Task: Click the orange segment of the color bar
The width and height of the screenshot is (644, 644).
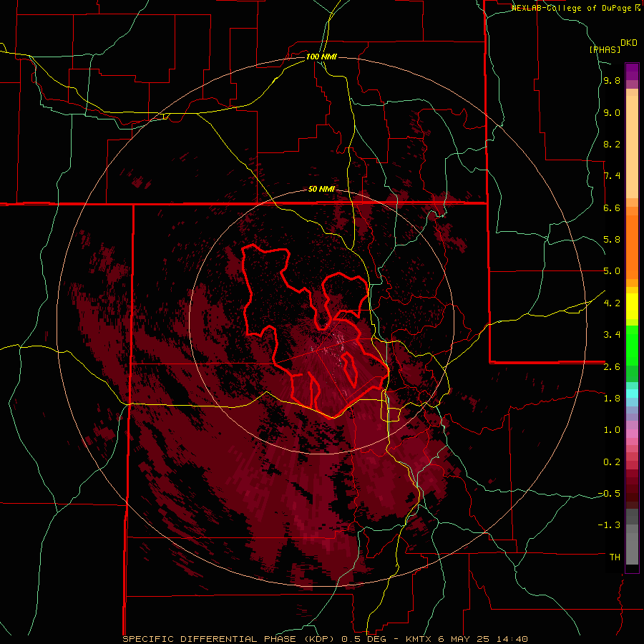Action: pos(632,247)
